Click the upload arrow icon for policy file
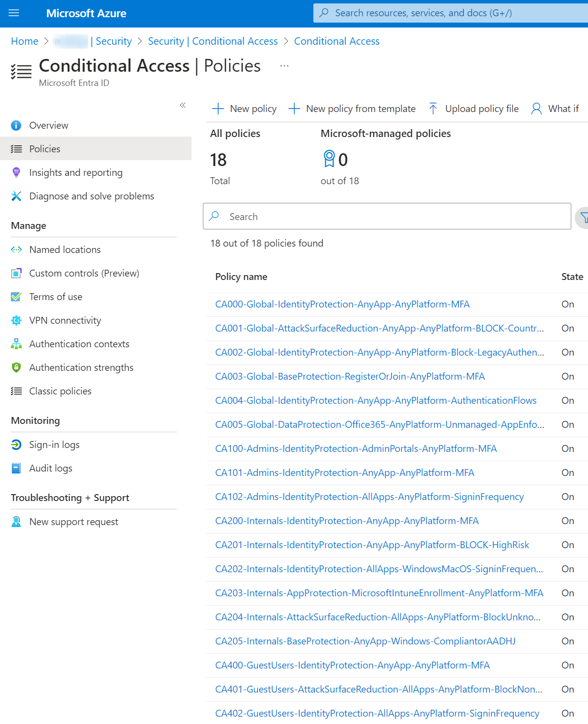588x724 pixels. (433, 109)
